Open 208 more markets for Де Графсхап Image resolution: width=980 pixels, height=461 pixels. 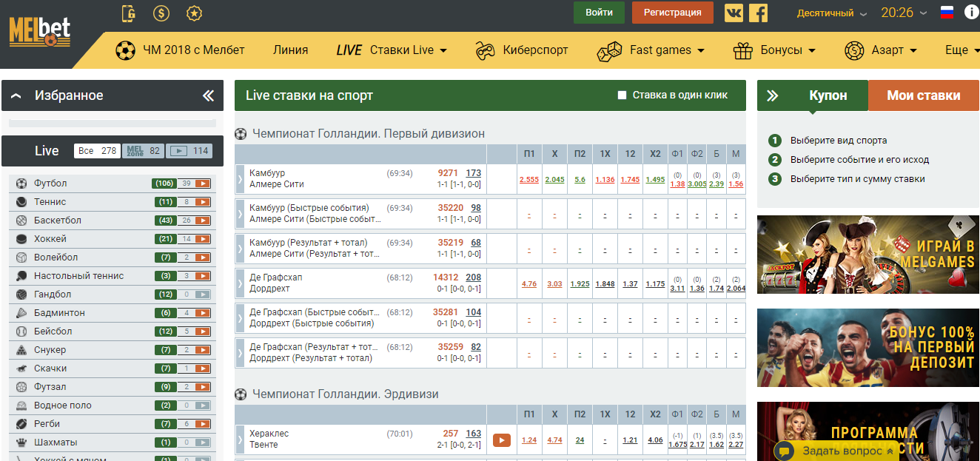[x=474, y=277]
